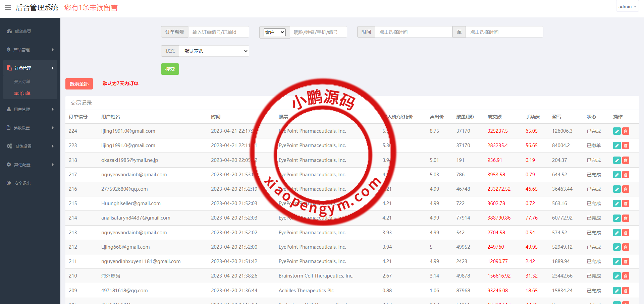Click the hamburger menu icon
The width and height of the screenshot is (644, 304).
pyautogui.click(x=8, y=8)
